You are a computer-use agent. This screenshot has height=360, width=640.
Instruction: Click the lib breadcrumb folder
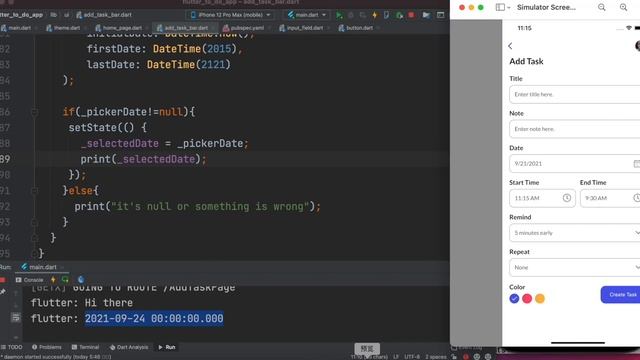pyautogui.click(x=53, y=15)
